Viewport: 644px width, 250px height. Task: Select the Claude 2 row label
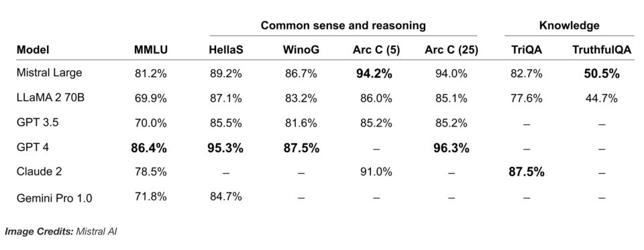click(40, 171)
